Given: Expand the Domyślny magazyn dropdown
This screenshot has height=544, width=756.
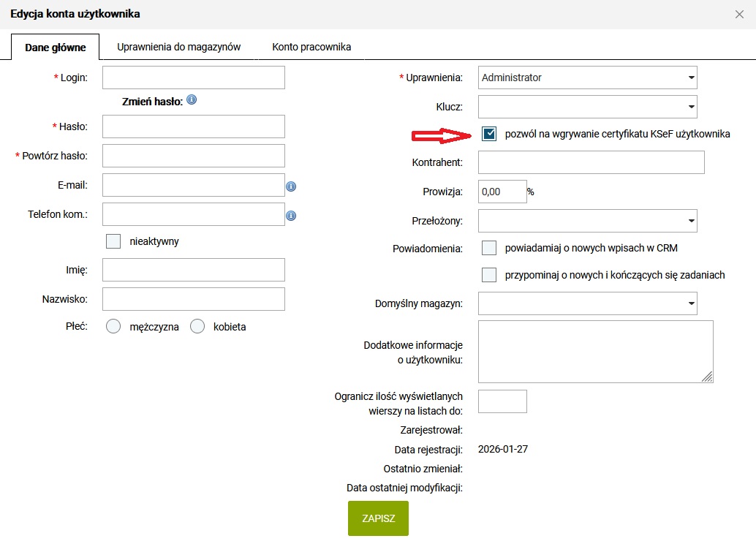Looking at the screenshot, I should click(587, 303).
